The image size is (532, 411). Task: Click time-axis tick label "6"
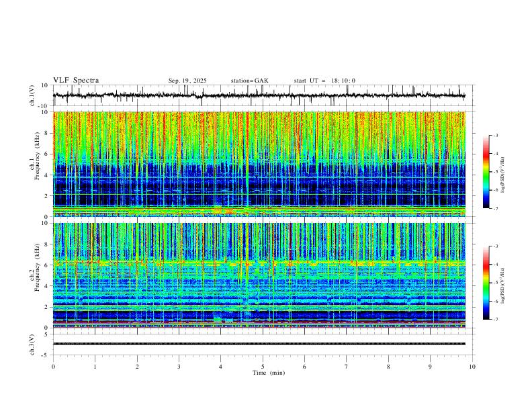click(305, 367)
